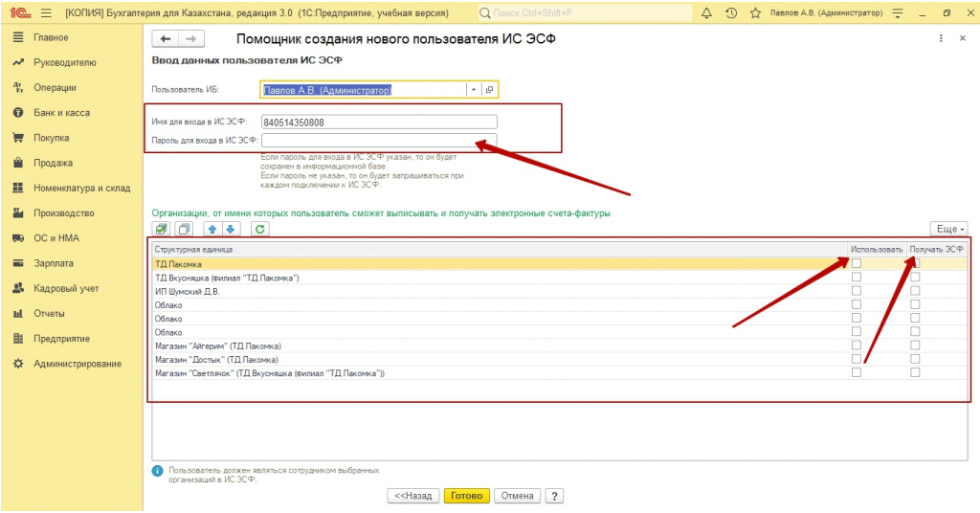Open favorites via the star icon
Viewport: 980px width, 513px height.
(755, 13)
